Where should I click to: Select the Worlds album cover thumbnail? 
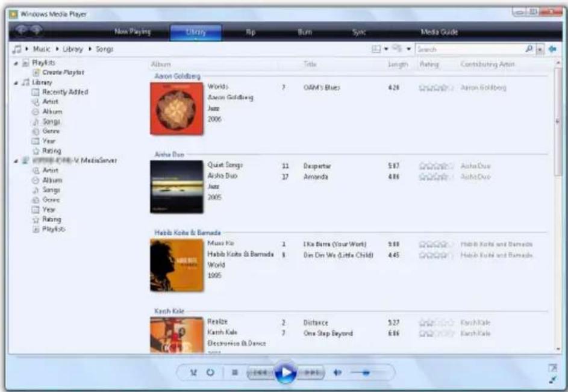[x=176, y=108]
